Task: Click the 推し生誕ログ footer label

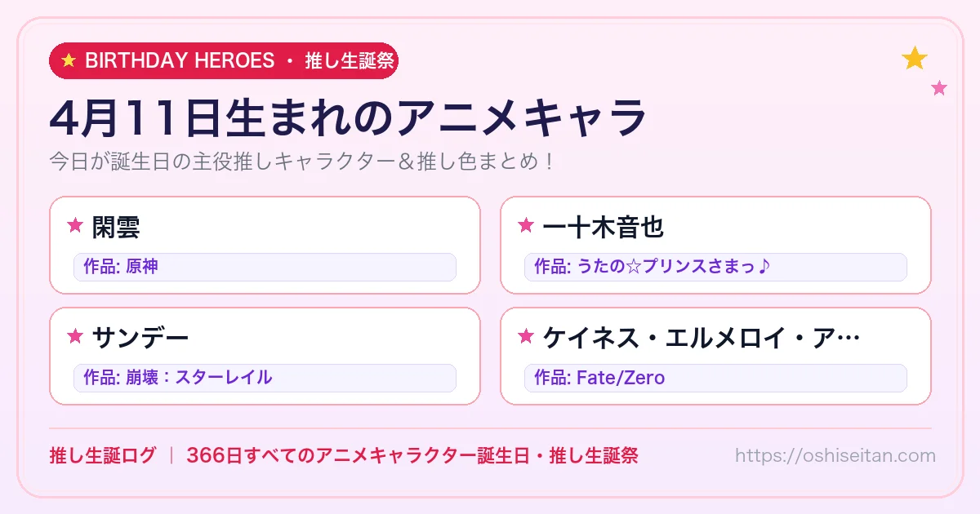Action: 102,455
